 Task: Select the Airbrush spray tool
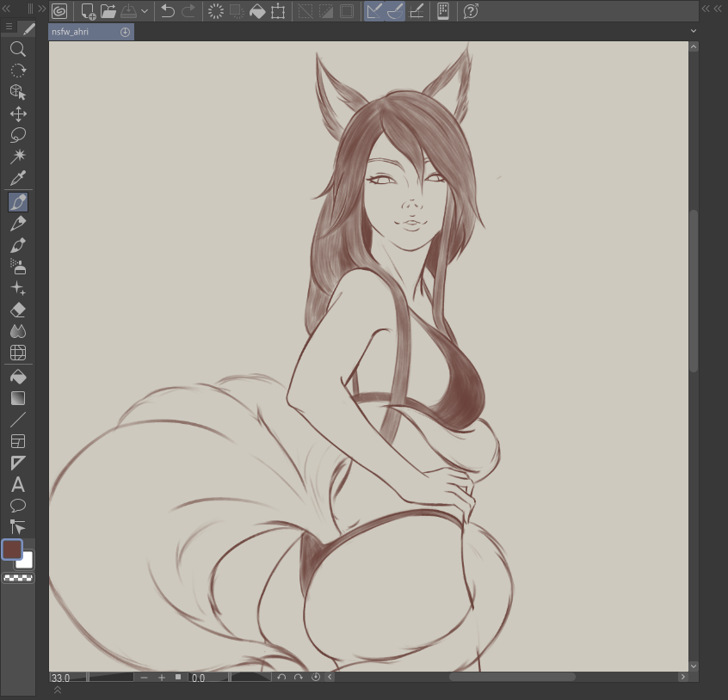(x=18, y=267)
